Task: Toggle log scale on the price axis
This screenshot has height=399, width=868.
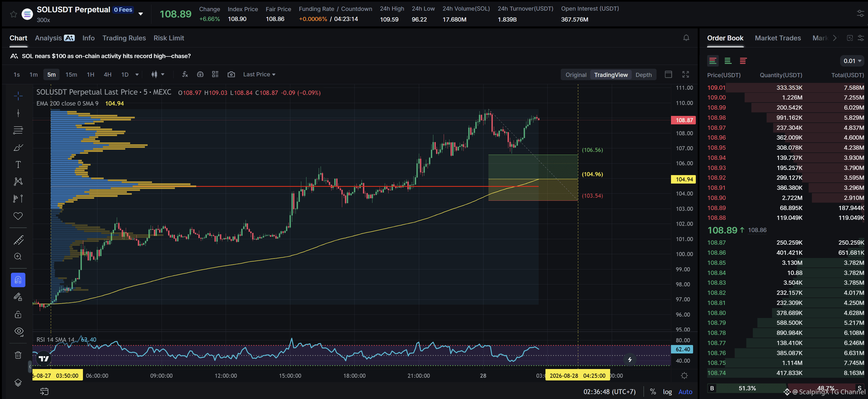Action: coord(667,392)
